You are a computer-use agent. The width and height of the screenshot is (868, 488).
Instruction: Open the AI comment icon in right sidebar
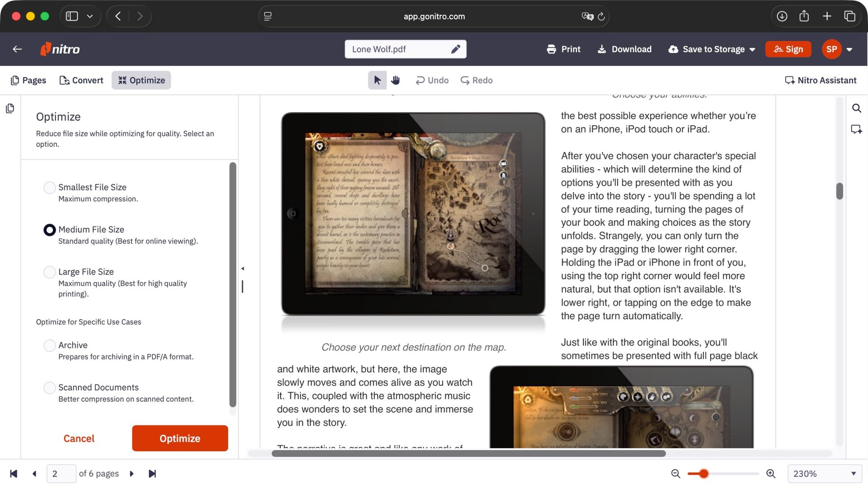856,129
